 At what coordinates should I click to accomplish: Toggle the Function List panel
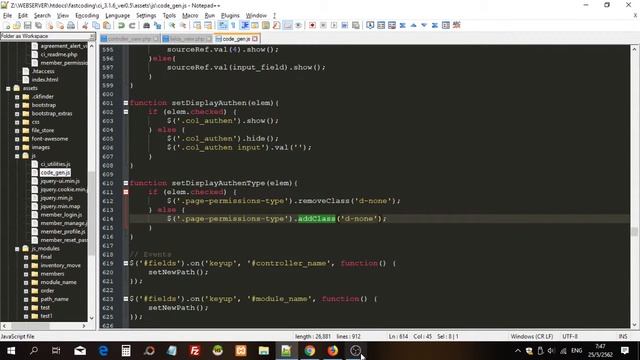pos(276,25)
